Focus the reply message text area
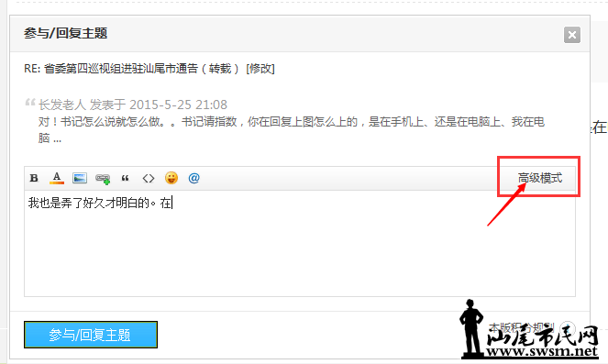 tap(300, 244)
